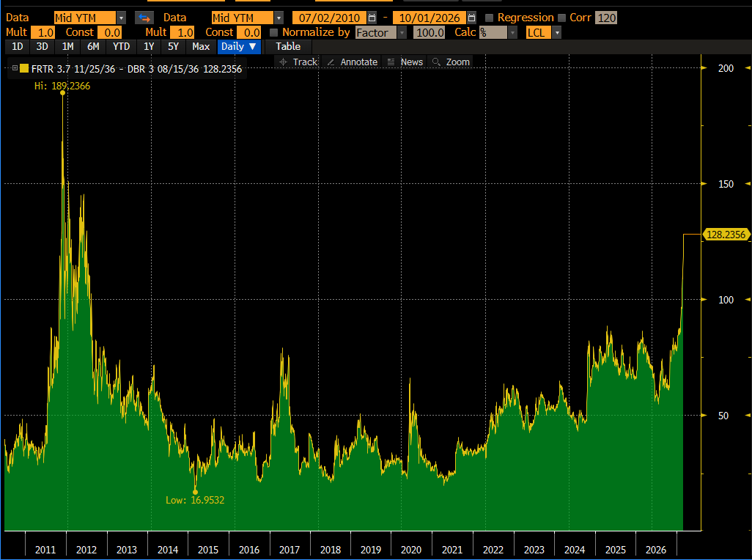
Task: Click the first Mid YTM data field
Action: [85, 18]
